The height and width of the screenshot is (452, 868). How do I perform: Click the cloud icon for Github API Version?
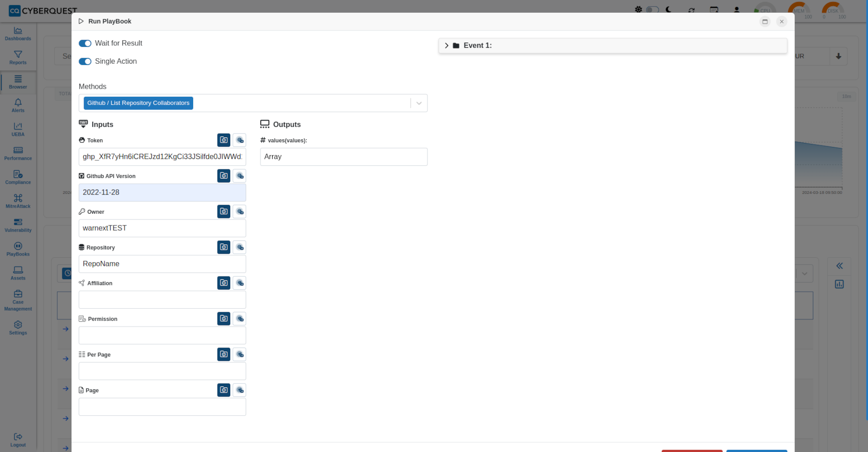pyautogui.click(x=239, y=175)
